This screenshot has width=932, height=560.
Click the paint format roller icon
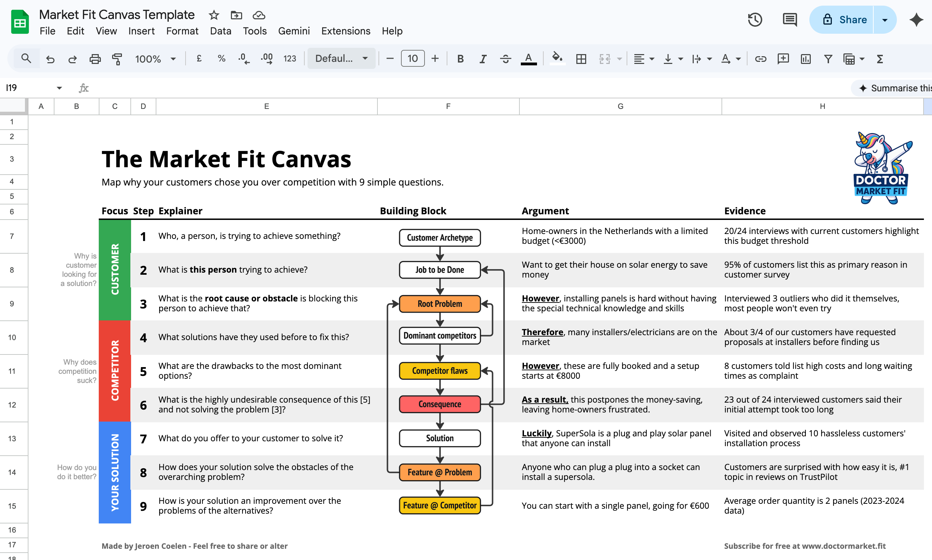click(117, 59)
